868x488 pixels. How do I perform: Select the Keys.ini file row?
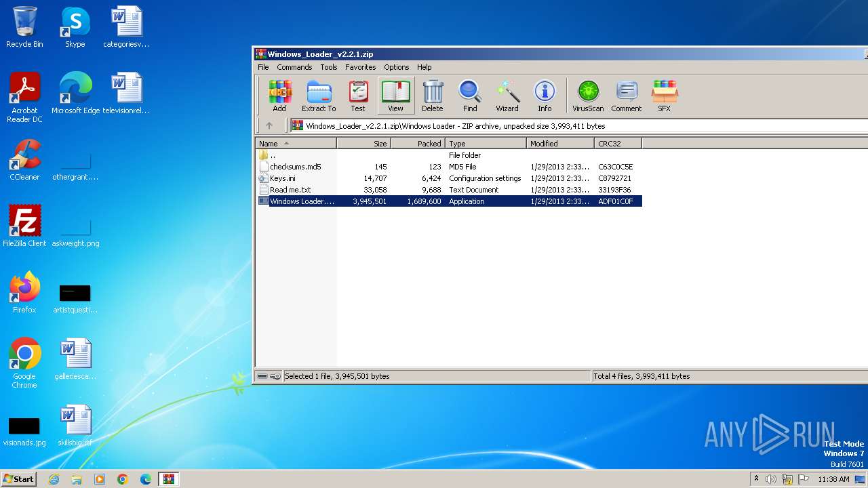click(x=449, y=178)
